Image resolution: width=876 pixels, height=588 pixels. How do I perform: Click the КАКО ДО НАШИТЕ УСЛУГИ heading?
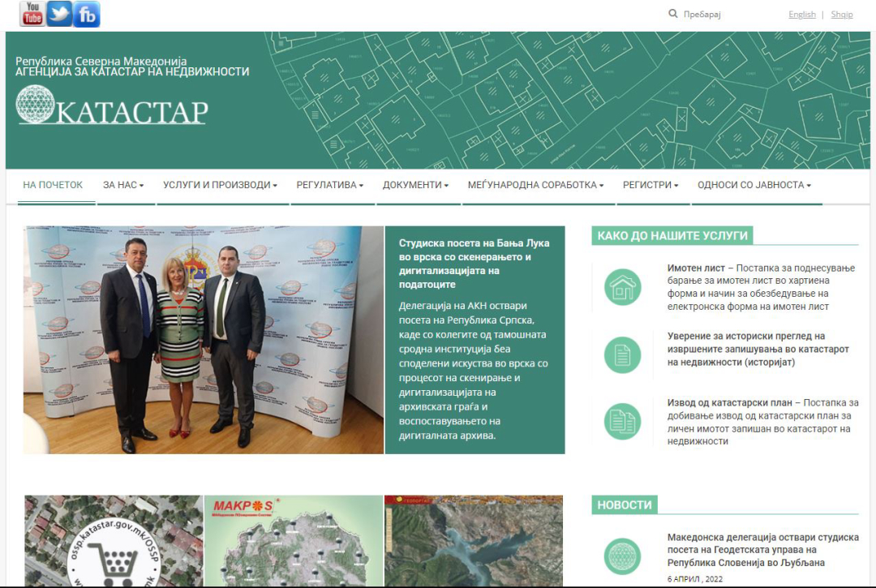[672, 236]
